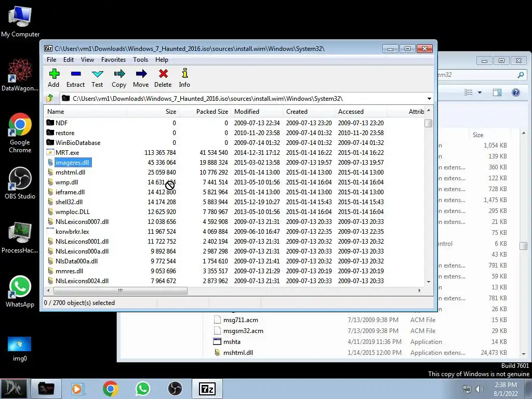Viewport: 532px width, 399px height.
Task: Select NlsLexicons0024.dll row
Action: click(x=234, y=281)
